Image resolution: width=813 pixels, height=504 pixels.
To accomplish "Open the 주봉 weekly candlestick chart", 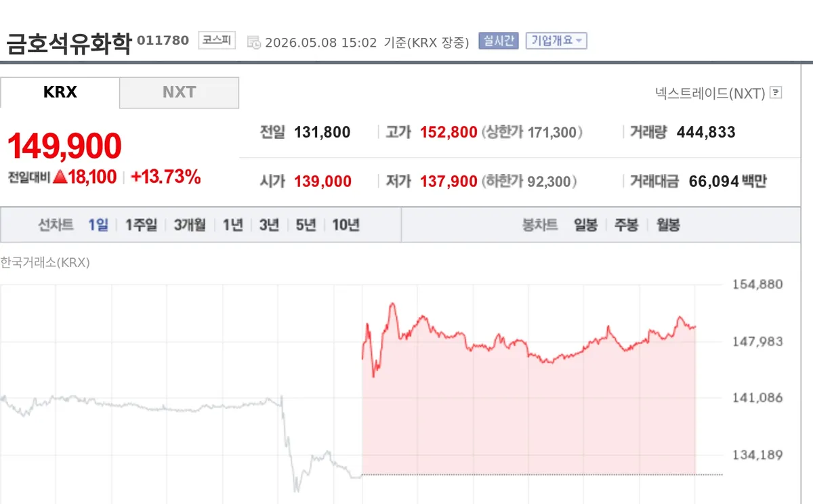I will pos(627,225).
